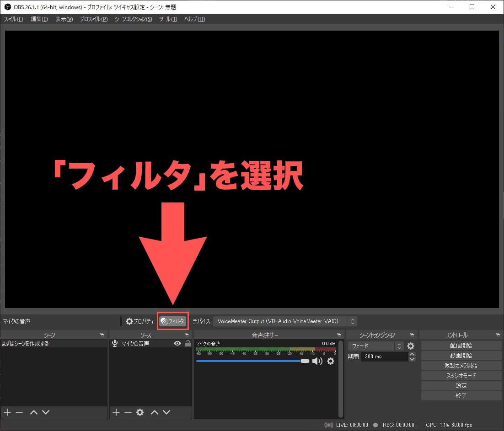Open the mixer gear menu for マイクの音声
Screen dimensions: 504x431
click(330, 362)
